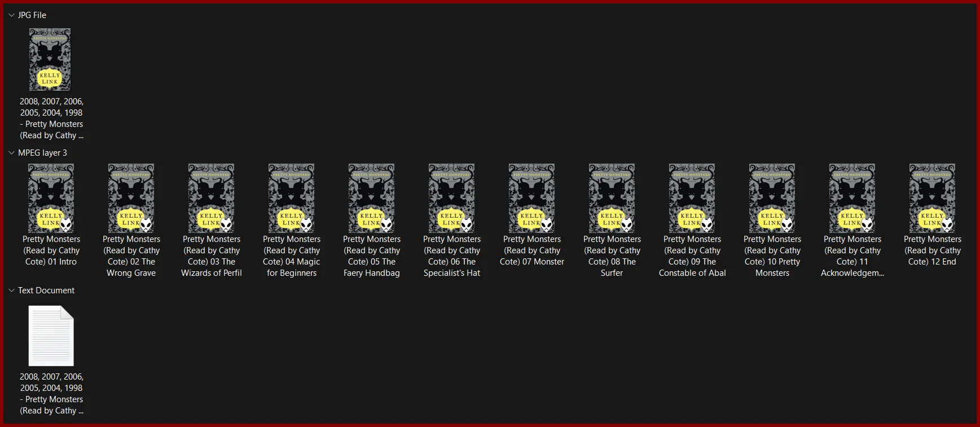The image size is (980, 427).
Task: Click the MPEG layer 3 group header label
Action: pos(42,153)
